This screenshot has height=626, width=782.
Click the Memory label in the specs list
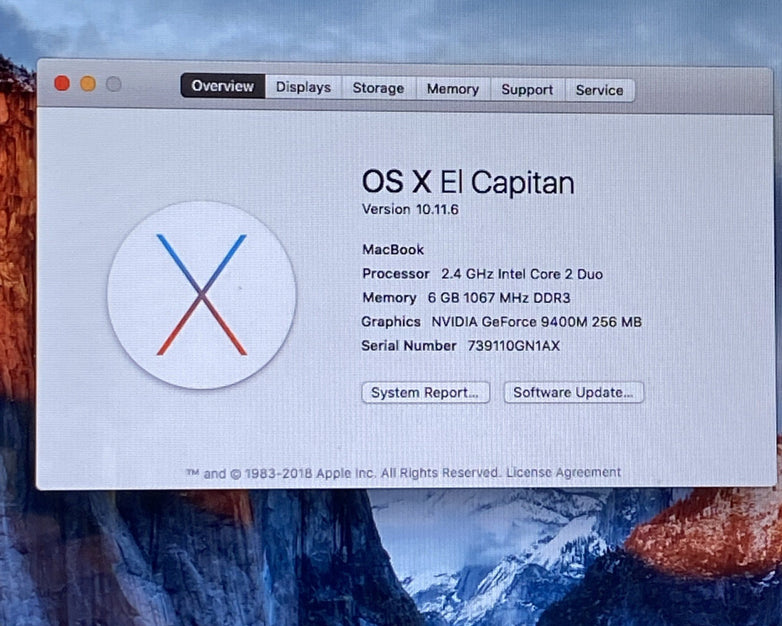click(x=389, y=298)
